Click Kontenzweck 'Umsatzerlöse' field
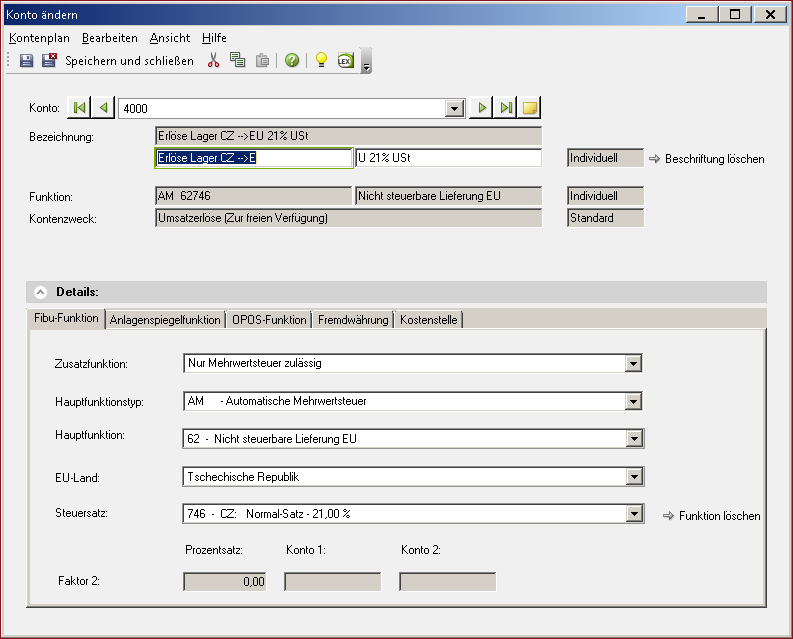793x639 pixels. [x=348, y=218]
